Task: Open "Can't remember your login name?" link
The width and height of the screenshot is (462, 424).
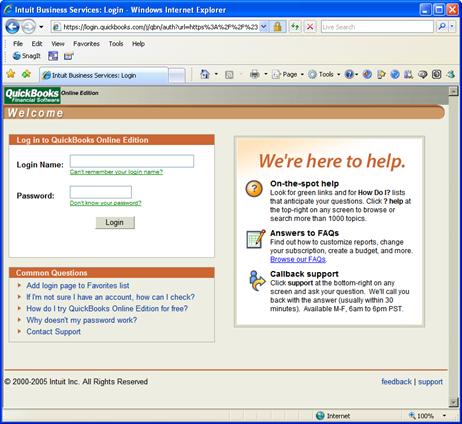Action: [x=116, y=172]
